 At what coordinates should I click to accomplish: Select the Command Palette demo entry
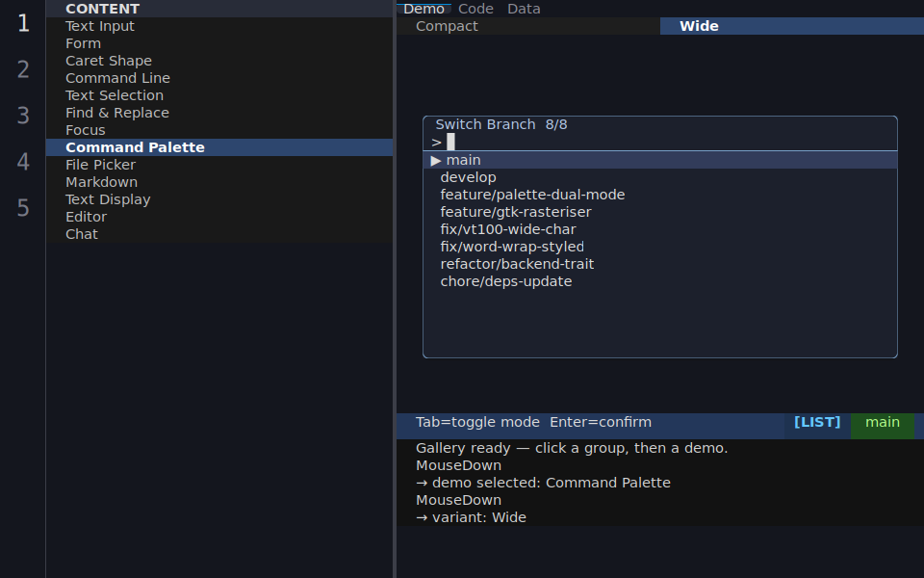219,147
